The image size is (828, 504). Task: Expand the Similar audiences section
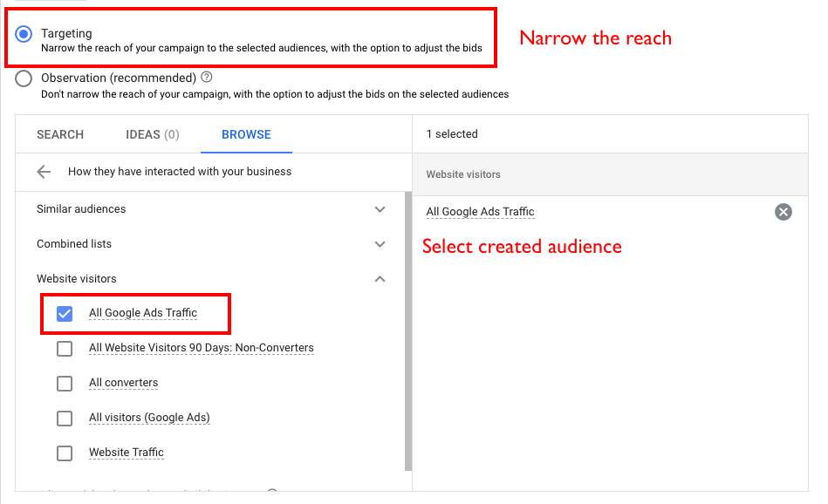point(380,209)
